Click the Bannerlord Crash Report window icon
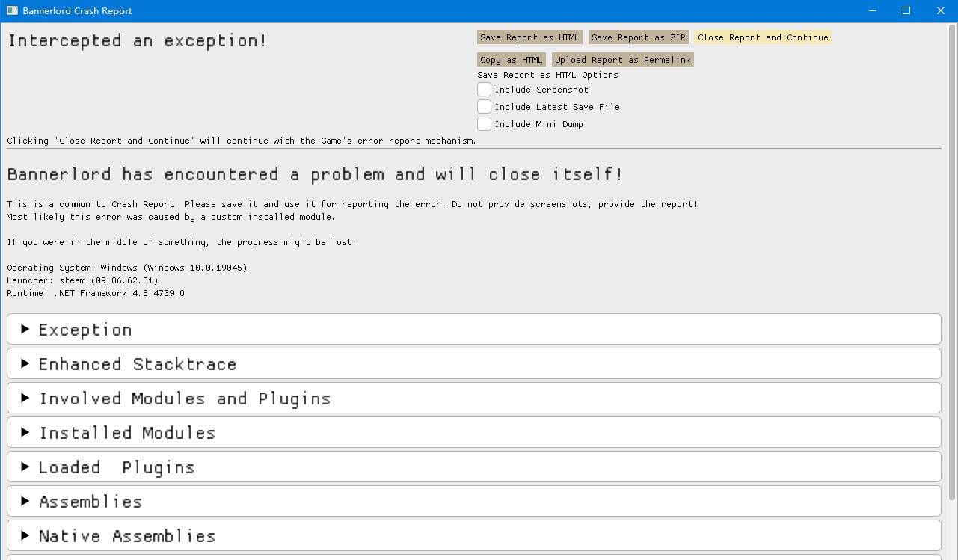Viewport: 958px width, 560px height. tap(12, 10)
